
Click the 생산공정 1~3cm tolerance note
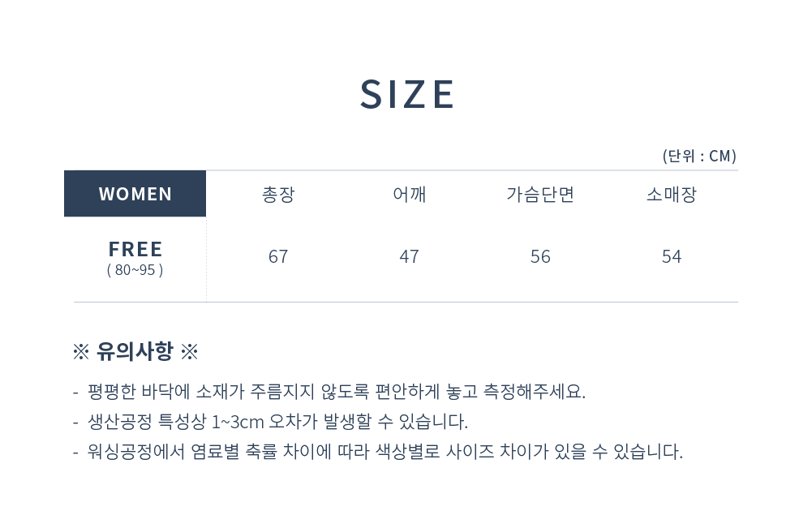(x=277, y=422)
